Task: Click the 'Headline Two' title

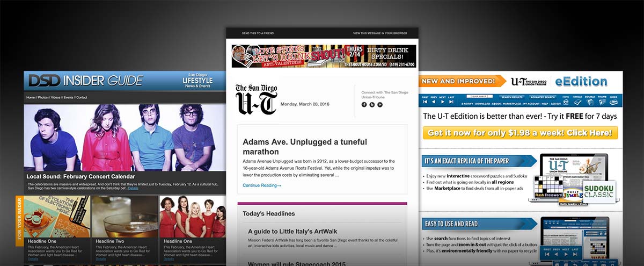Action: [110, 241]
